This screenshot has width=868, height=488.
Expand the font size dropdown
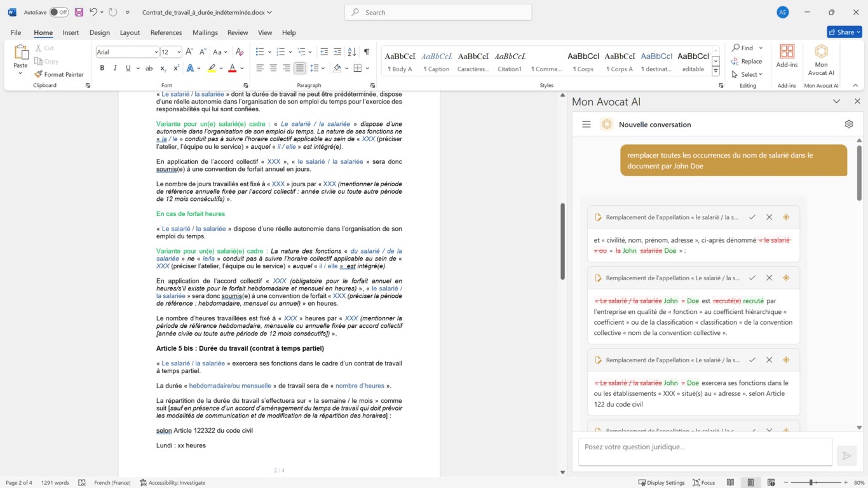click(x=179, y=52)
